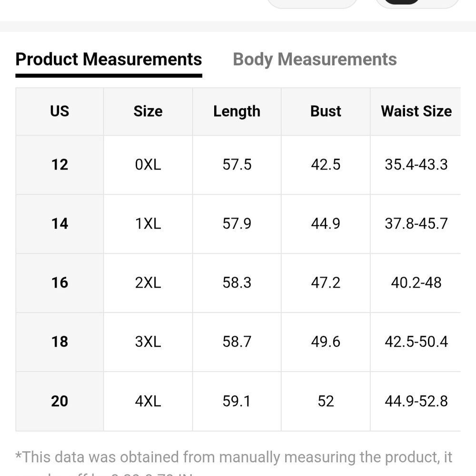
Task: Click the Bust column header
Action: point(326,111)
